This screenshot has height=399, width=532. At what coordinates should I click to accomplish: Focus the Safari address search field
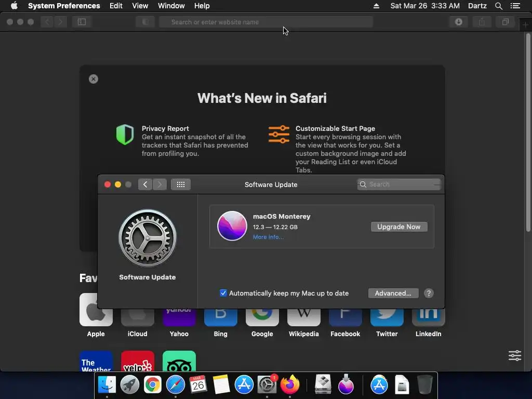[266, 22]
